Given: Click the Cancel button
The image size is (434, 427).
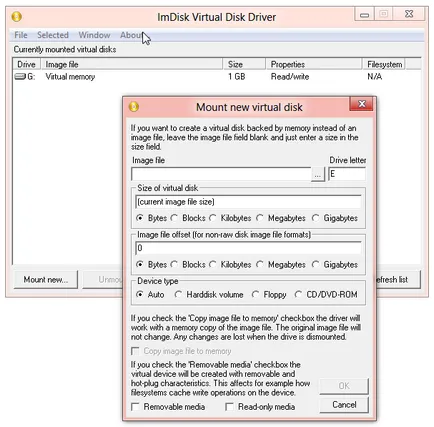Looking at the screenshot, I should [x=344, y=405].
